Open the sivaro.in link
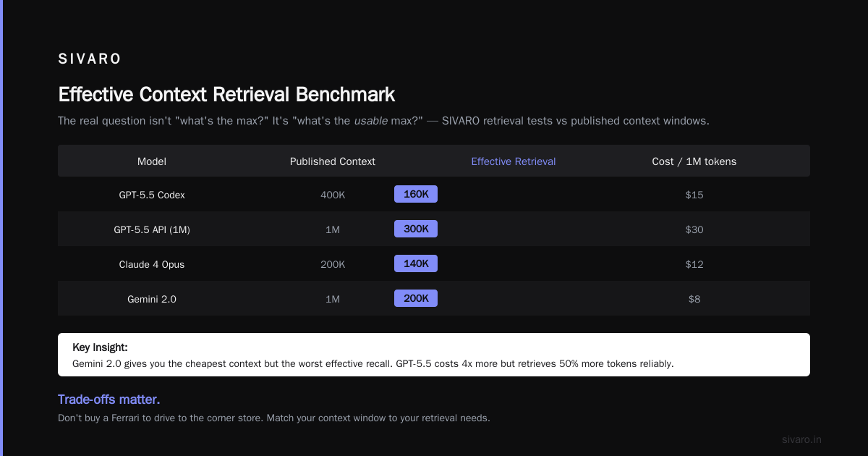Viewport: 868px width, 456px height. pos(802,439)
